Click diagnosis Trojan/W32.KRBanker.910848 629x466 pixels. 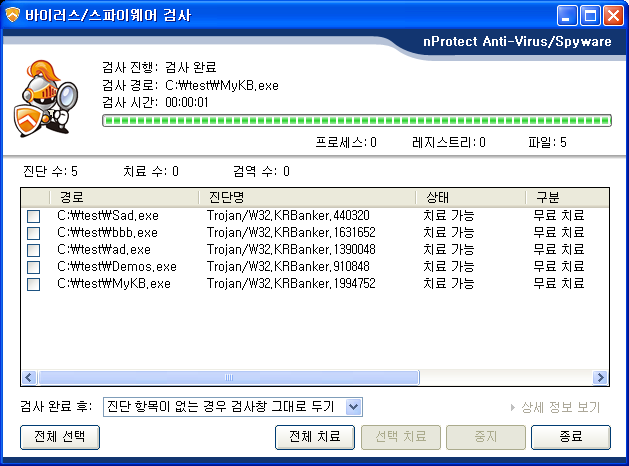(288, 267)
